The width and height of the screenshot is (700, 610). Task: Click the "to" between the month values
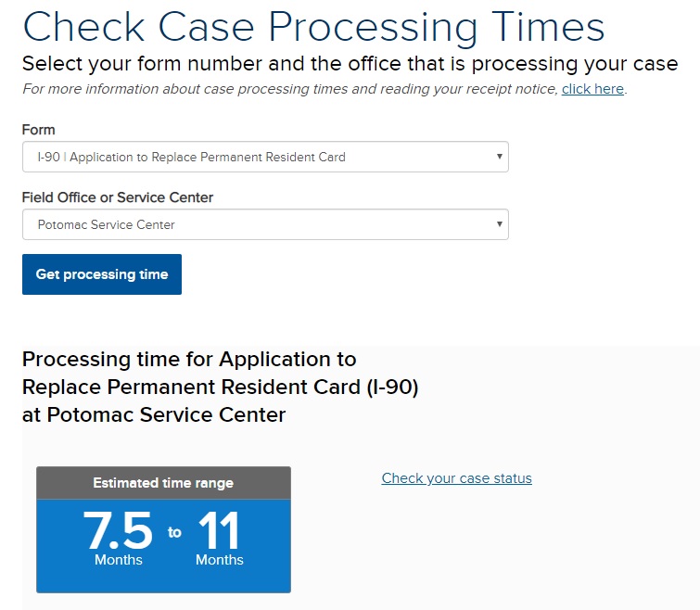pos(174,532)
